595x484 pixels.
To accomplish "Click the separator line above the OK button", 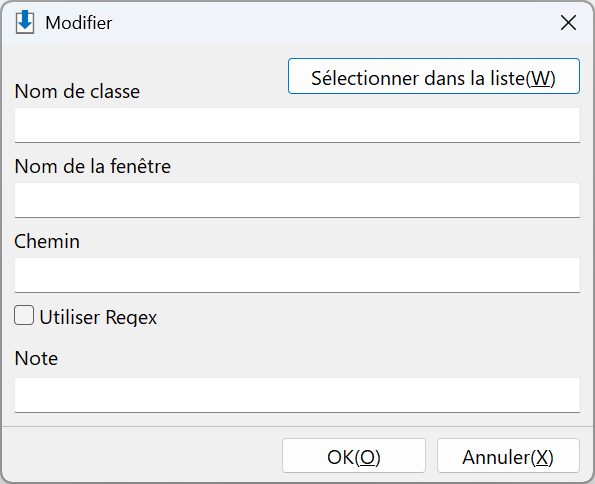I will [x=297, y=426].
